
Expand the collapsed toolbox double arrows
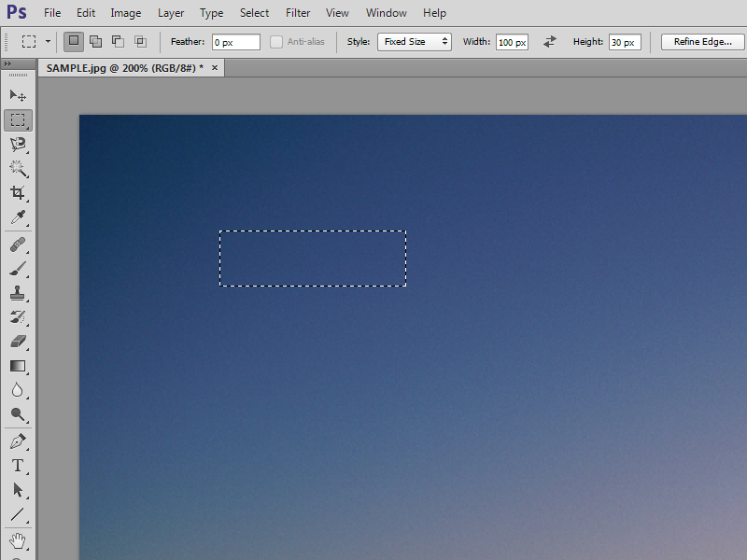point(7,63)
